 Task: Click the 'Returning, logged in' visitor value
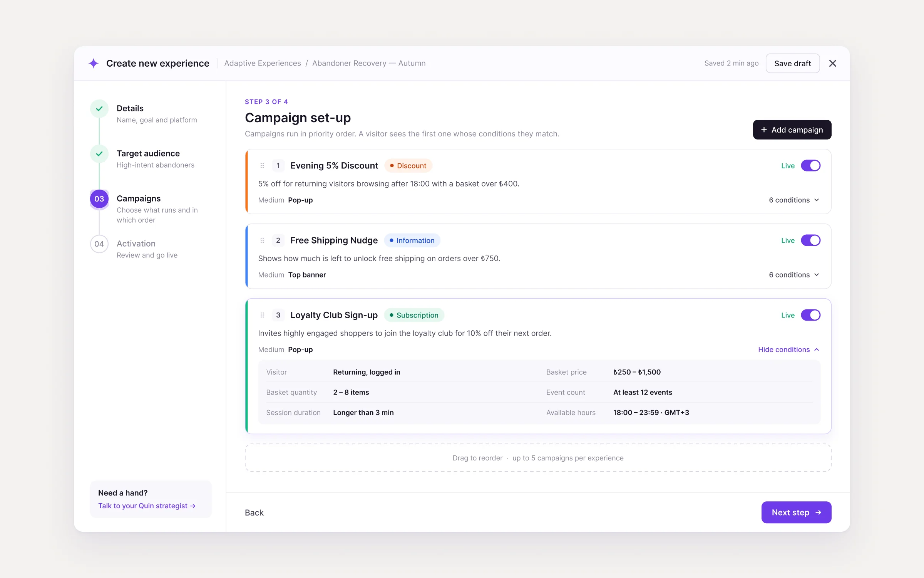(367, 372)
